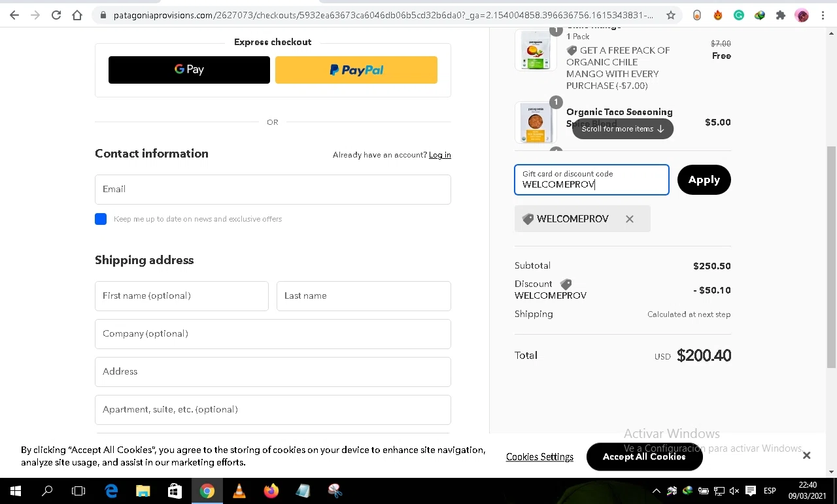
Task: Uncheck the news and exclusive offers checkbox
Action: (101, 219)
